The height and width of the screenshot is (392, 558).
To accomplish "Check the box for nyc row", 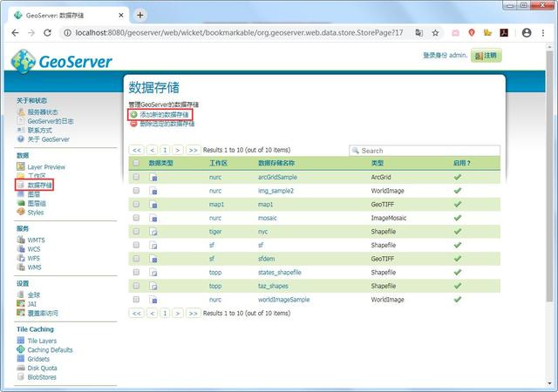I will point(136,232).
